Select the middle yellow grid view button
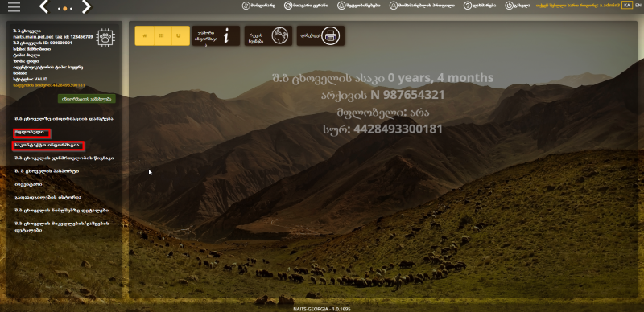The width and height of the screenshot is (644, 312). coord(162,35)
